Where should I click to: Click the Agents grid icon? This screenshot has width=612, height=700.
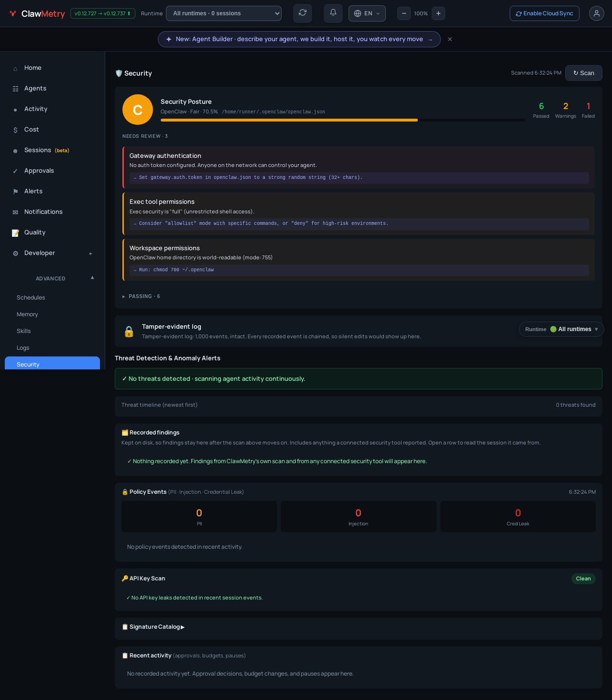point(15,89)
